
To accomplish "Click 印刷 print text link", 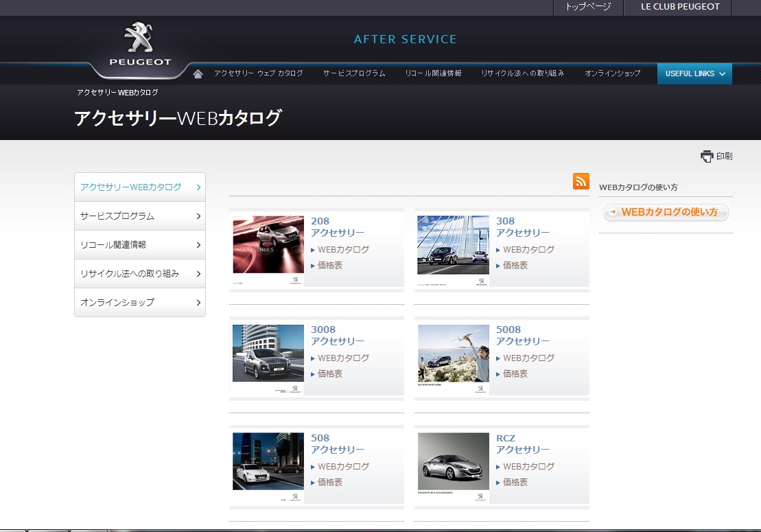I will click(x=724, y=157).
